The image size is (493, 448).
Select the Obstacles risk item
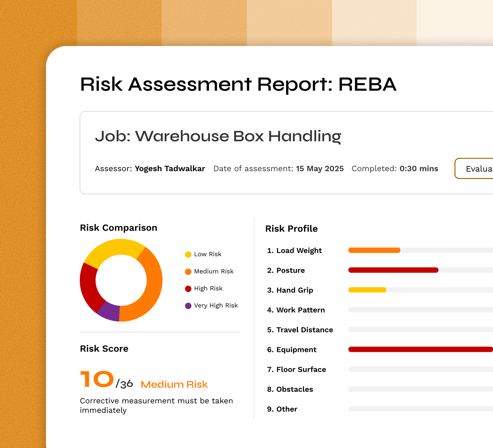[x=290, y=389]
